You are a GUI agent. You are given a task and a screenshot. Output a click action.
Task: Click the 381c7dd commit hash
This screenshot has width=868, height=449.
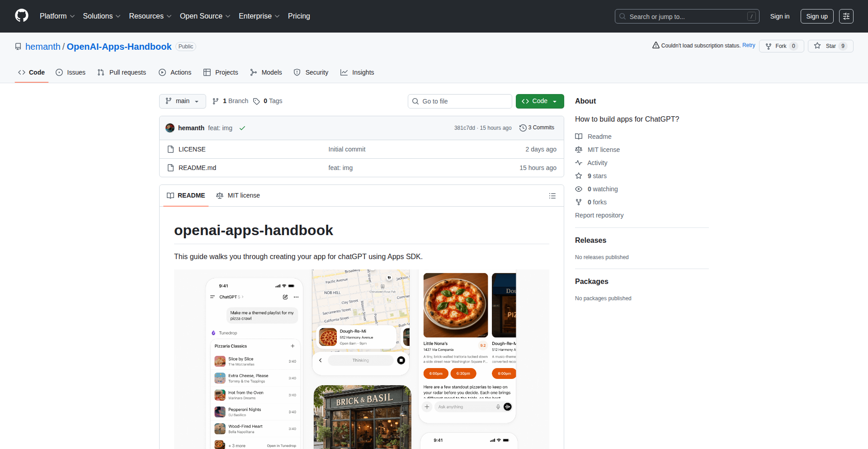point(465,128)
